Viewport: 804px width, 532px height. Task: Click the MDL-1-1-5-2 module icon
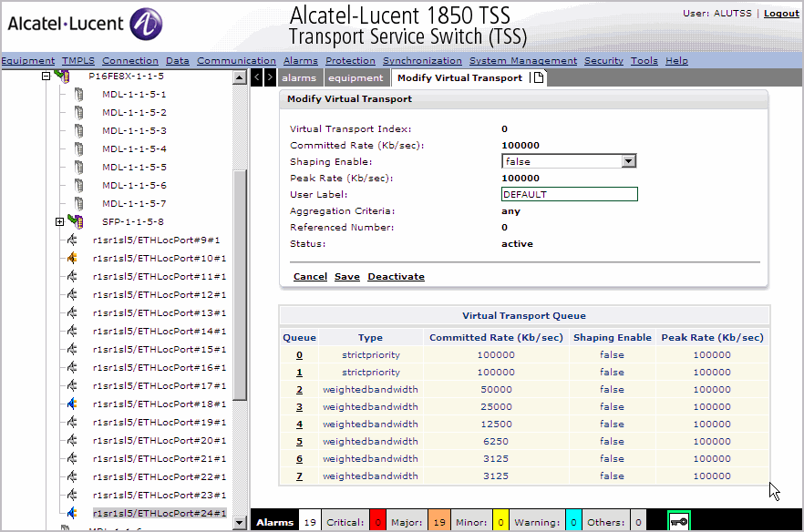78,112
